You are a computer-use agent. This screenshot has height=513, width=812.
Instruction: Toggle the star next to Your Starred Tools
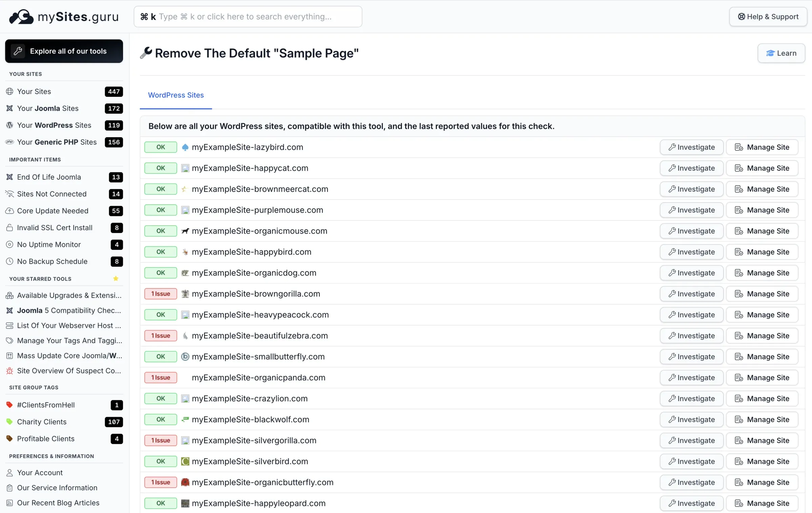tap(116, 279)
